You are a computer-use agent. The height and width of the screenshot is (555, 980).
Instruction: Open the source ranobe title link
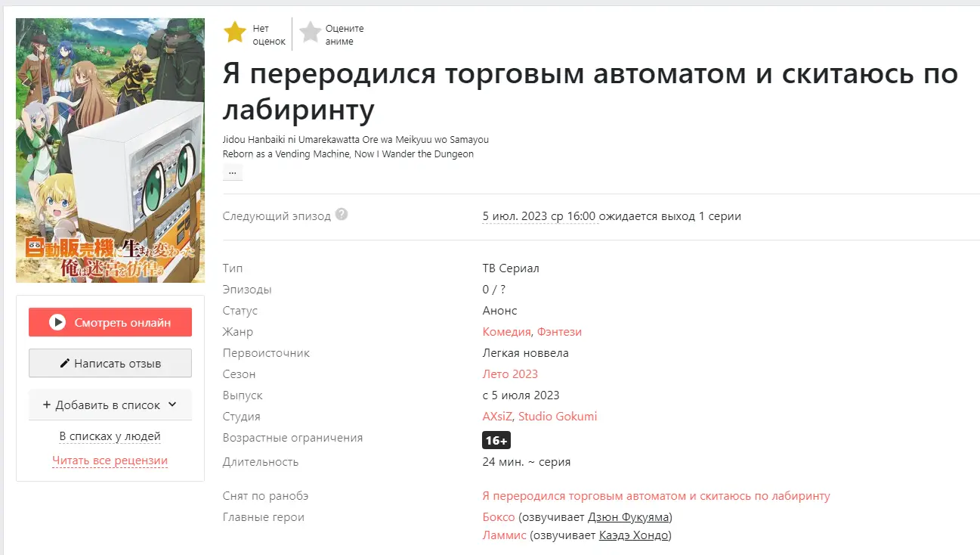656,496
